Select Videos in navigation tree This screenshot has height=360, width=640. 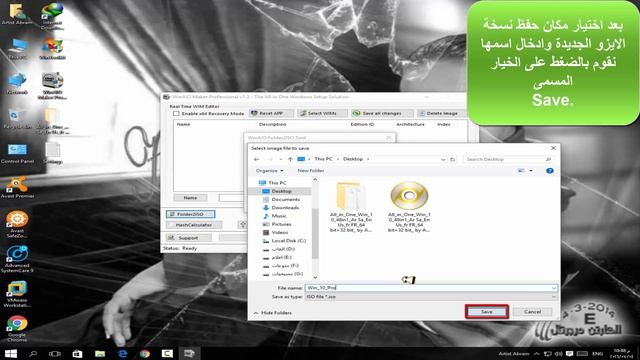pyautogui.click(x=280, y=232)
